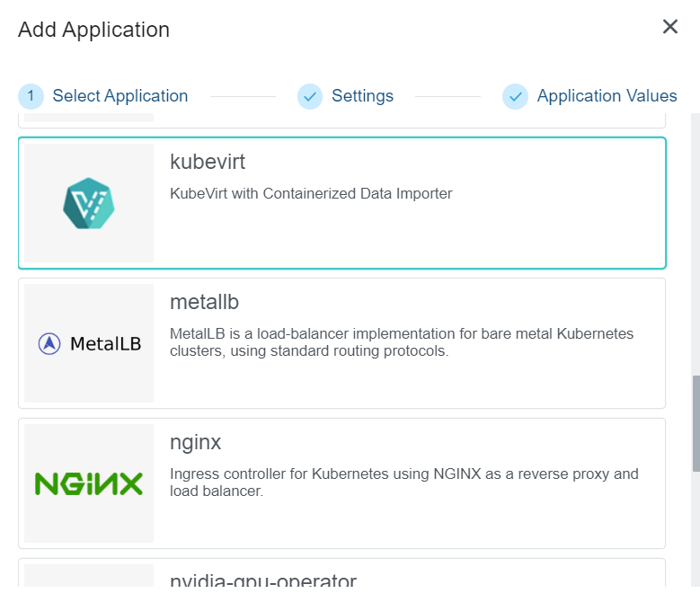Choose the nginx application title
Screen dimensions: 700x602
click(195, 442)
